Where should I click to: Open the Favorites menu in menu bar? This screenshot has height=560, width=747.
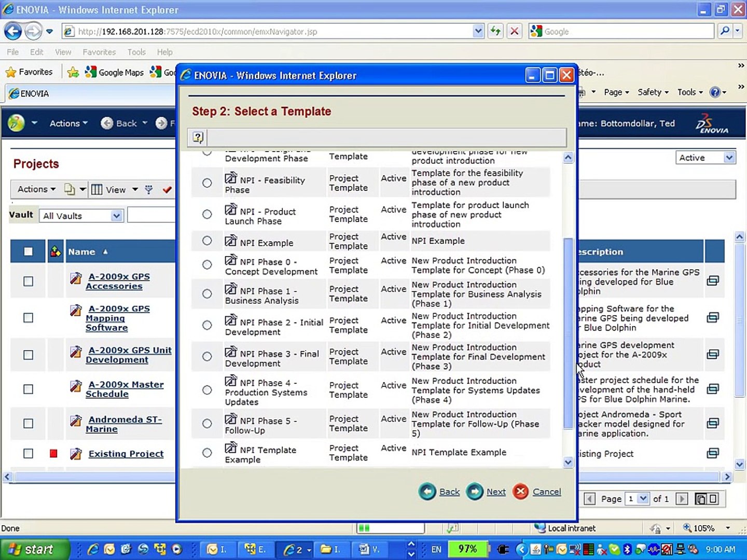[x=99, y=52]
